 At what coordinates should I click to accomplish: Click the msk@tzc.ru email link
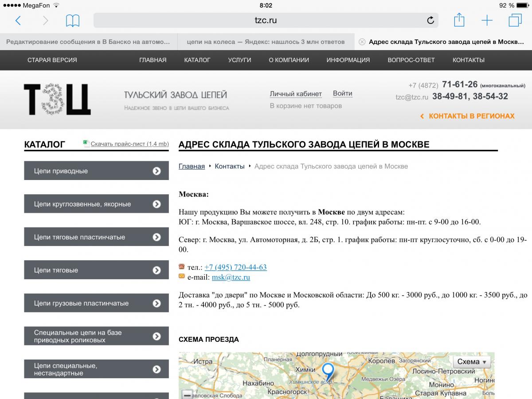point(231,277)
